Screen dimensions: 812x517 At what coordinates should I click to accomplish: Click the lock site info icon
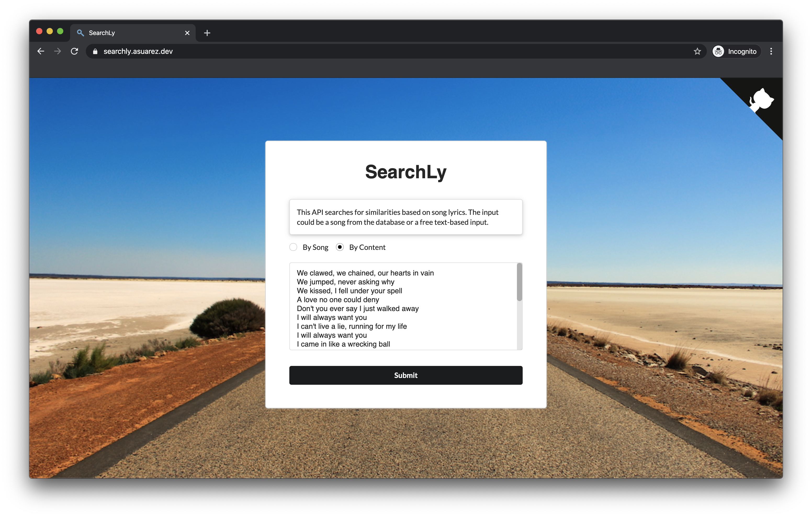click(95, 51)
